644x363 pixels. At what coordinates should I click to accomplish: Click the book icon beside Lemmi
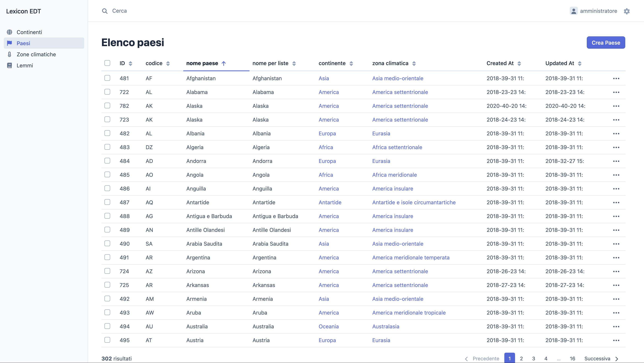pos(10,65)
